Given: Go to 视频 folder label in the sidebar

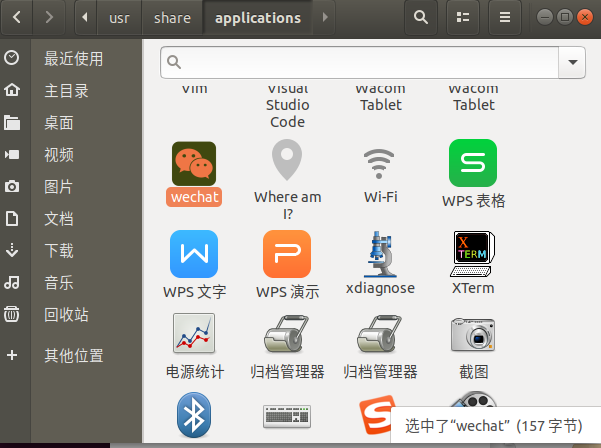Looking at the screenshot, I should [x=59, y=155].
